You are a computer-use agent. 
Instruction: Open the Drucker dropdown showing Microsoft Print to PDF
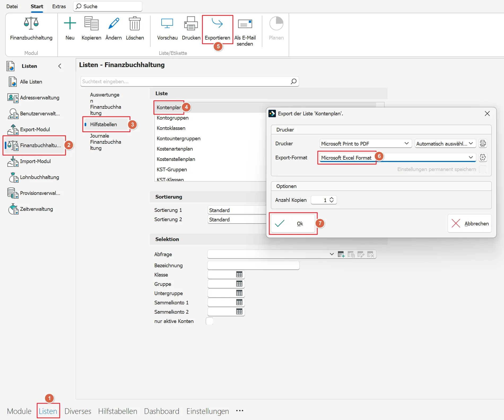365,143
